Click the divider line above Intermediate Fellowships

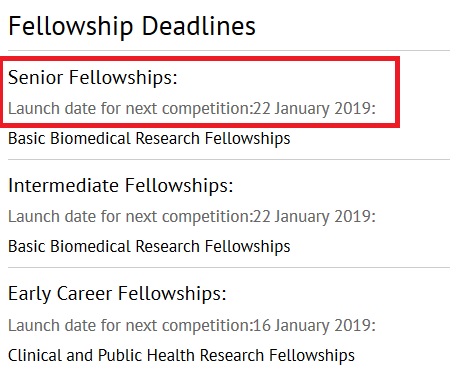229,159
